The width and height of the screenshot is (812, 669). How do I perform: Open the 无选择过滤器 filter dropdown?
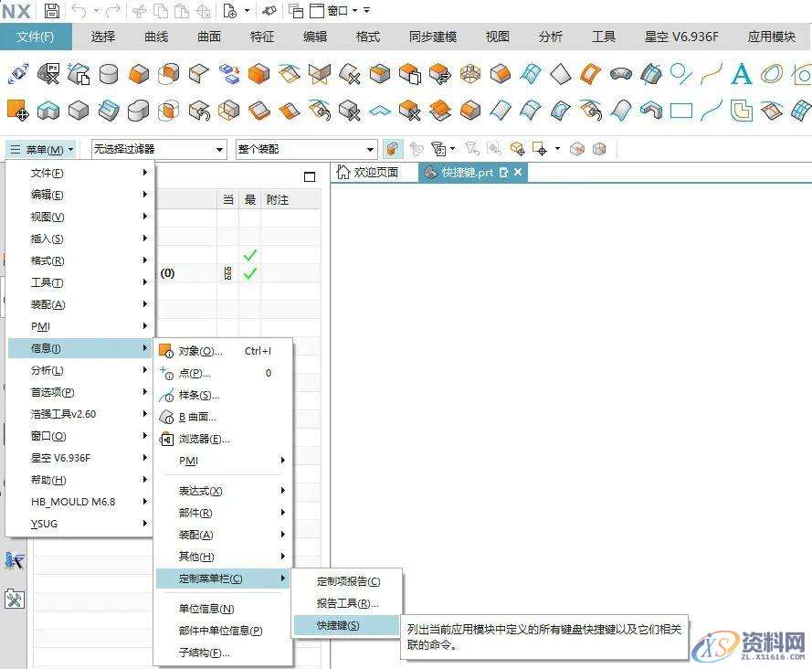pos(158,149)
